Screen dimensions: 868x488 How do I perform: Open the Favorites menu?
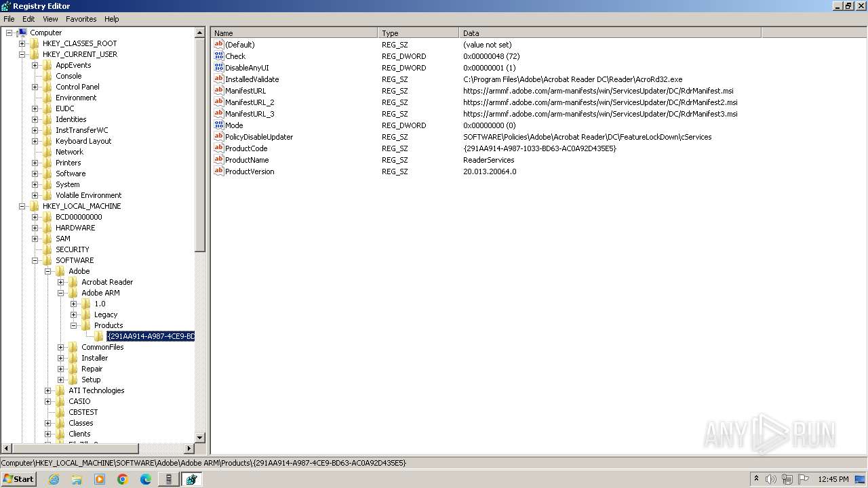[x=81, y=19]
